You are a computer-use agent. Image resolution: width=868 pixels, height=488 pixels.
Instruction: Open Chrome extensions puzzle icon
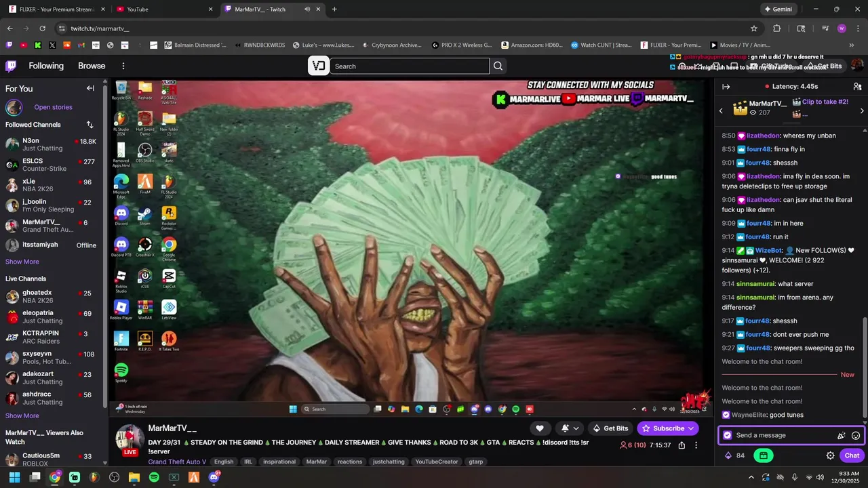coord(777,28)
